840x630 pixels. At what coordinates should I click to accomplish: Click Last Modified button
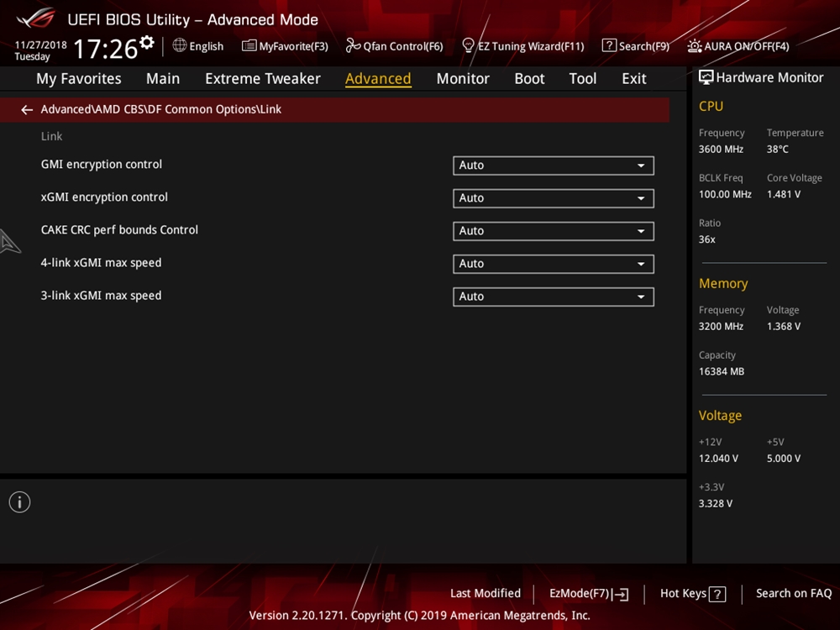(486, 593)
